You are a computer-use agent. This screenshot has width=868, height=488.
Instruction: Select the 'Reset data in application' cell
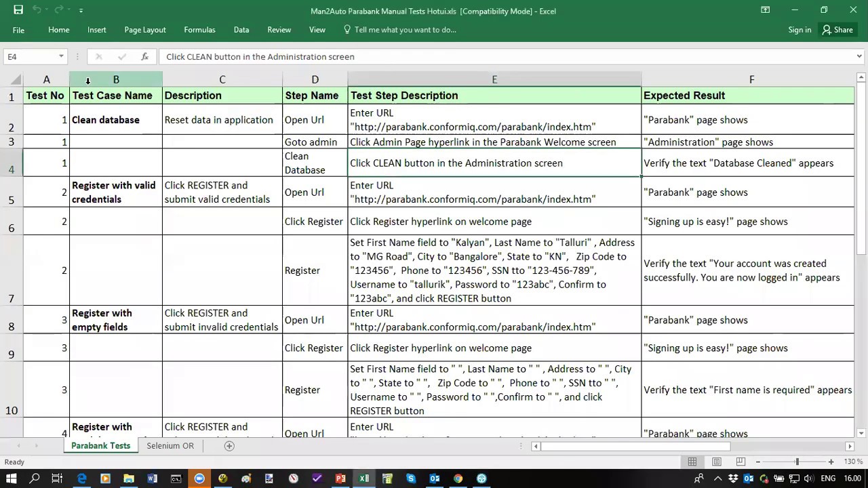tap(222, 120)
